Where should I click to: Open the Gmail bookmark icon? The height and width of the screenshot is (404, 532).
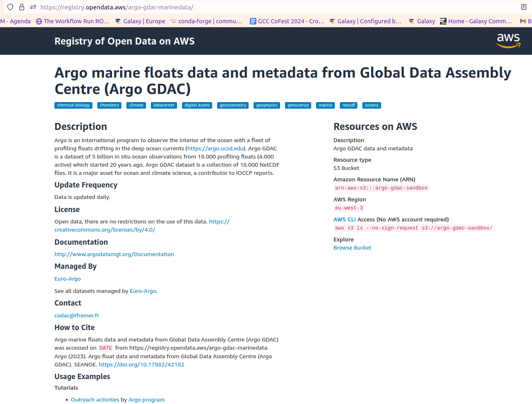coord(523,21)
